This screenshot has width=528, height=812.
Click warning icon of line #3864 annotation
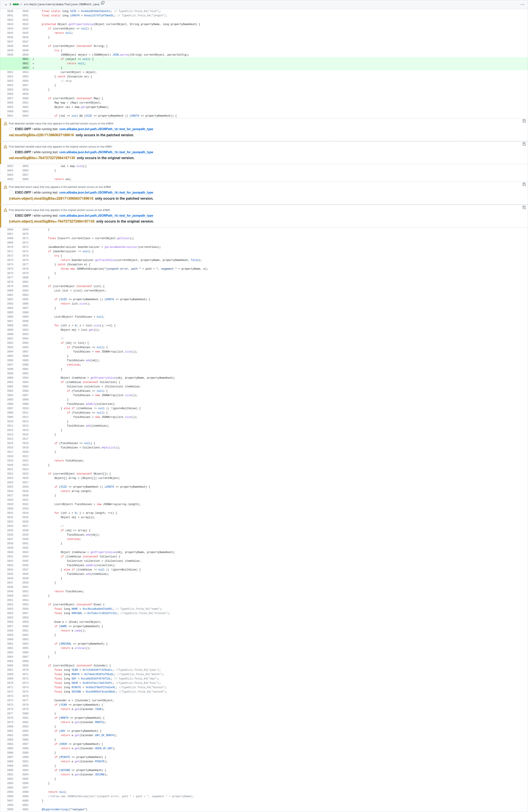tap(5, 124)
